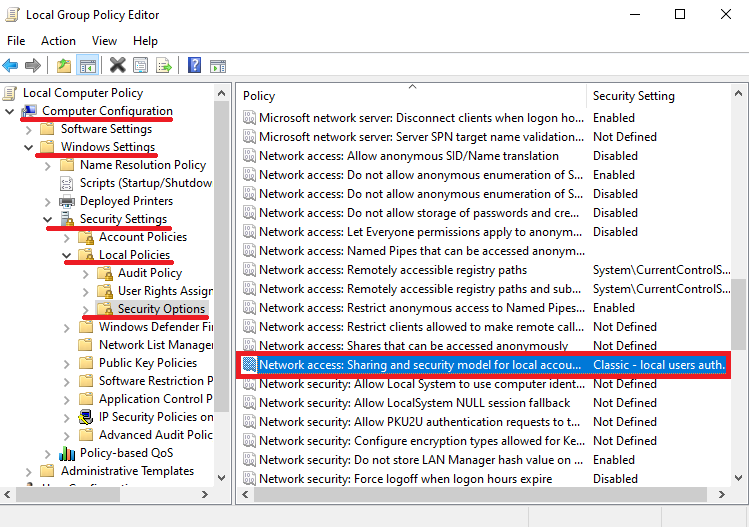Collapse the Security Settings node
Viewport: 751px width, 527px height.
[x=47, y=219]
